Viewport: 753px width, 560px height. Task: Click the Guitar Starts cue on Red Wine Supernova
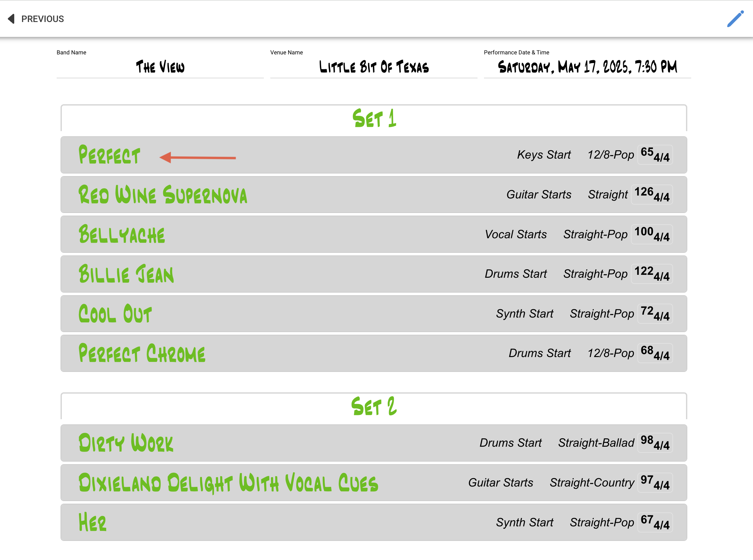click(539, 194)
